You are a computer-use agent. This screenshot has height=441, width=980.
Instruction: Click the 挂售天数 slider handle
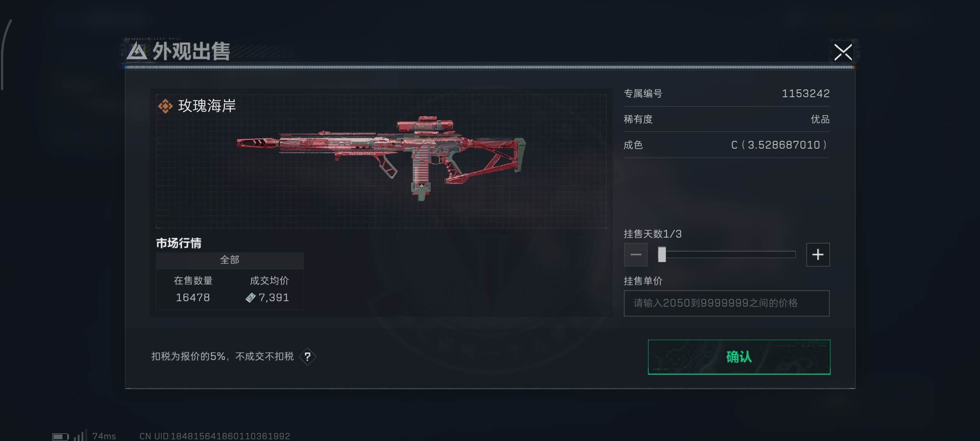click(x=662, y=254)
